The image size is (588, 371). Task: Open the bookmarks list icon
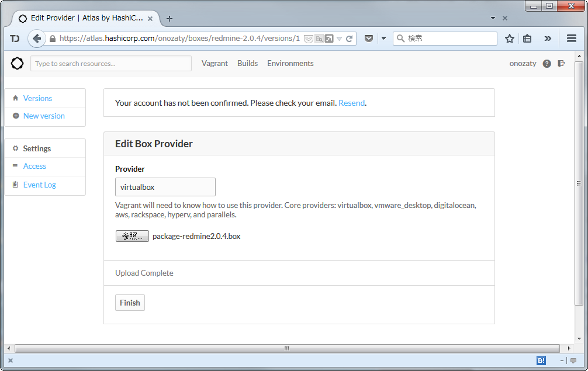pos(527,39)
